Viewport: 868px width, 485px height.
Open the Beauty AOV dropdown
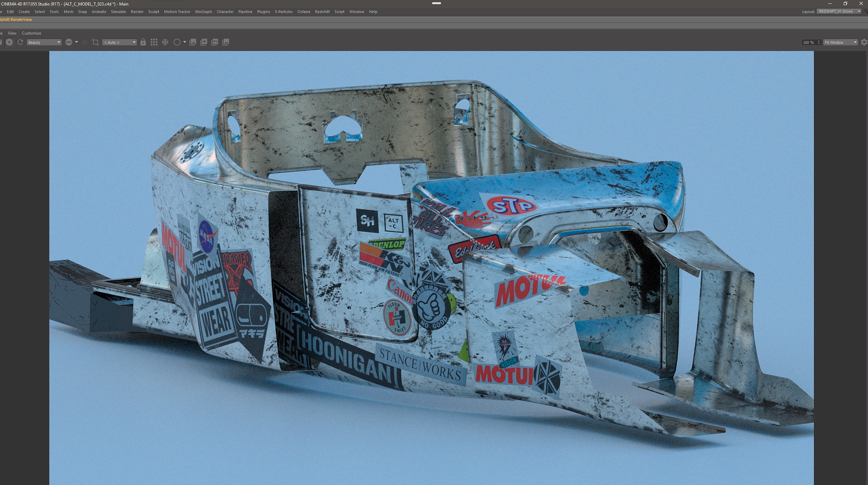(44, 42)
